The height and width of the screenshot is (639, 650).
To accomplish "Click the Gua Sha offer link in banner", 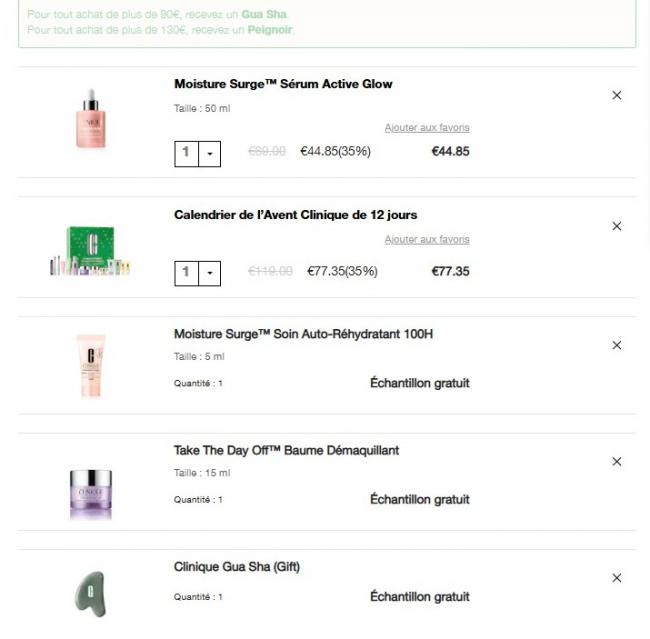I will click(x=264, y=16).
